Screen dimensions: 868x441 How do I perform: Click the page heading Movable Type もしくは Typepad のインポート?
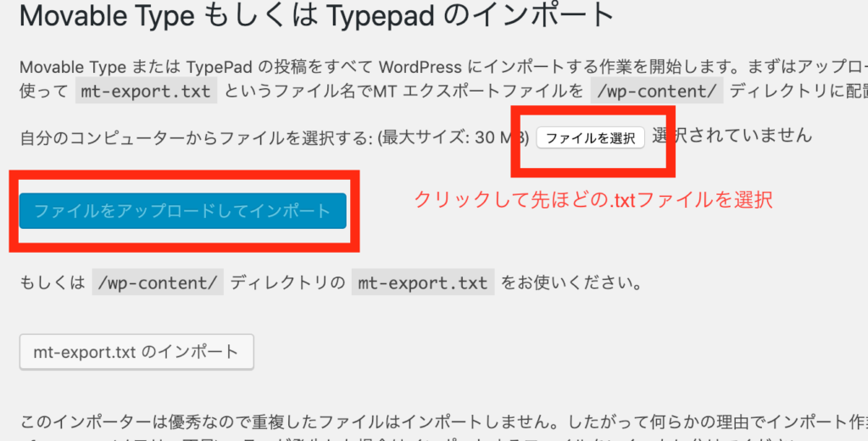(x=317, y=17)
